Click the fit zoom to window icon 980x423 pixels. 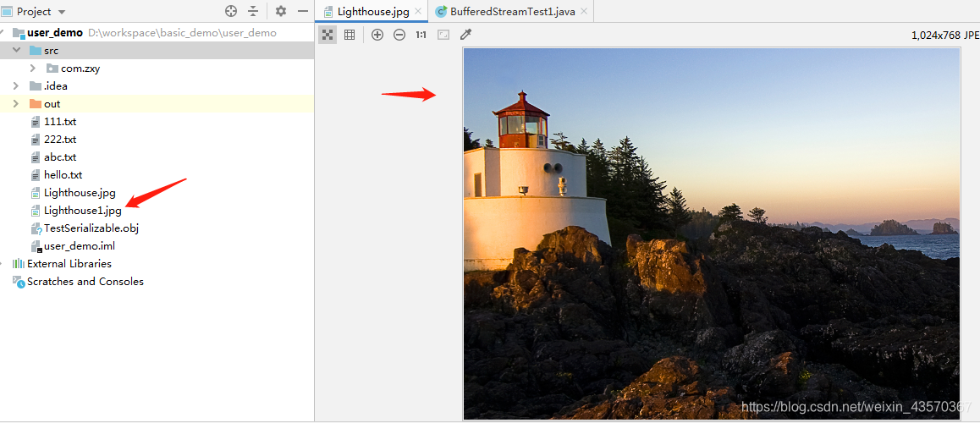(x=443, y=35)
